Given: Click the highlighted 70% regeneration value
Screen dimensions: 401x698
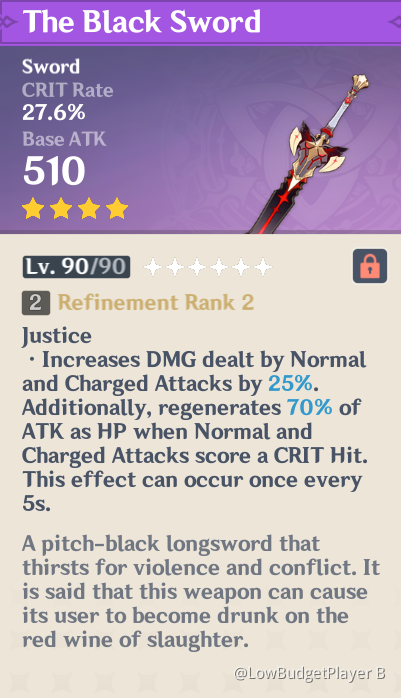Looking at the screenshot, I should tap(309, 407).
